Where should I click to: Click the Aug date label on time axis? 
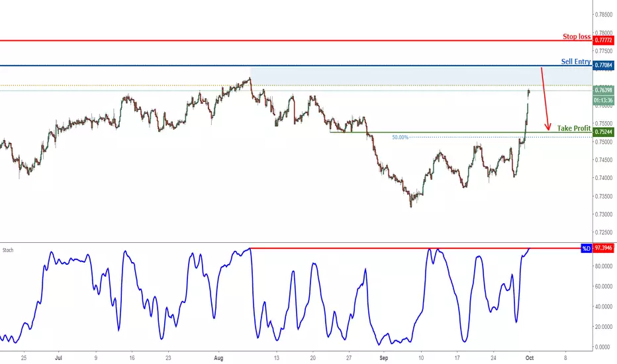[218, 358]
